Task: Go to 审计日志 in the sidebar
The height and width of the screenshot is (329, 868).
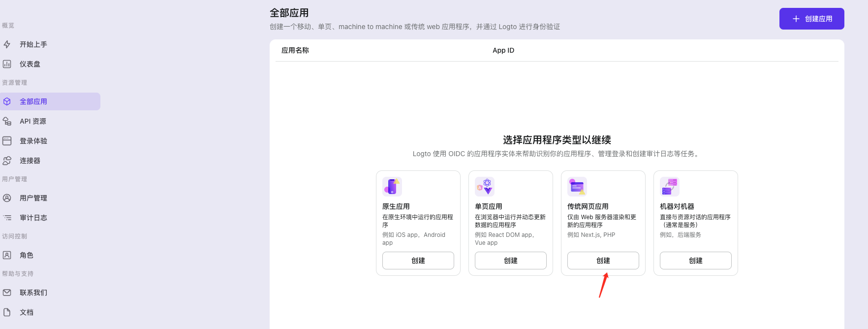Action: (33, 218)
